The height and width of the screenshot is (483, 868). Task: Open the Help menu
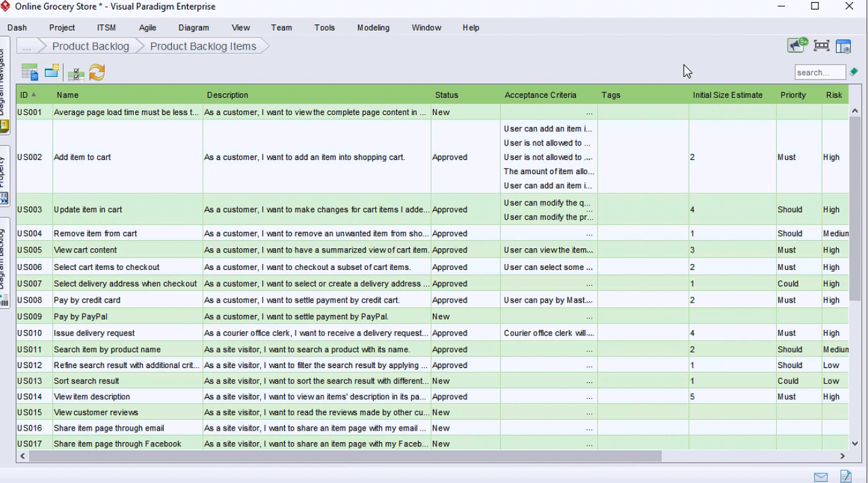tap(471, 28)
